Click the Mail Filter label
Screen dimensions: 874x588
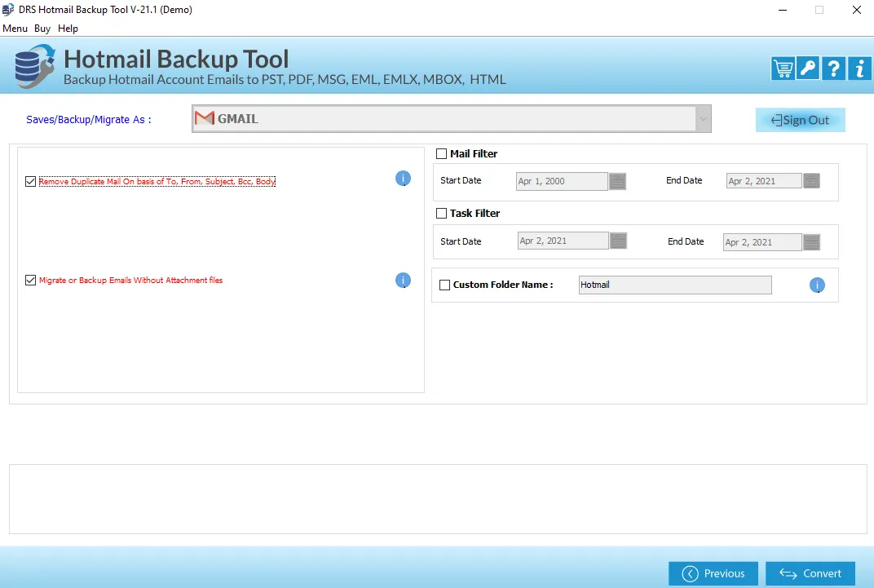(x=474, y=154)
